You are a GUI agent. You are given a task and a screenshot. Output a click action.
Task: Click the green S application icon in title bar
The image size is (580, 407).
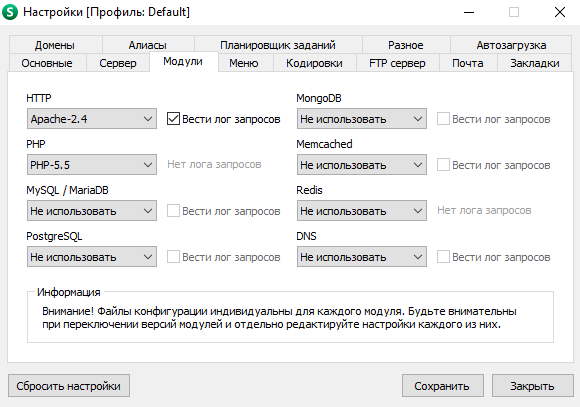coord(10,12)
